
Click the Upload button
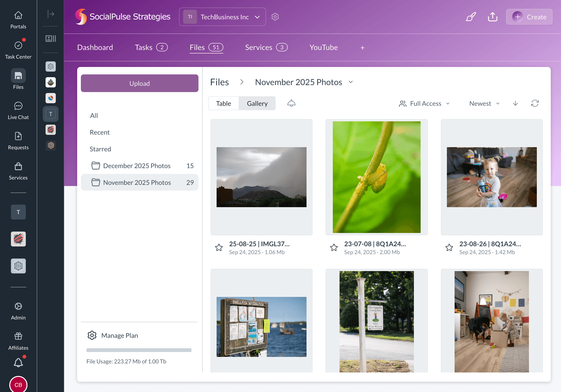tap(139, 83)
